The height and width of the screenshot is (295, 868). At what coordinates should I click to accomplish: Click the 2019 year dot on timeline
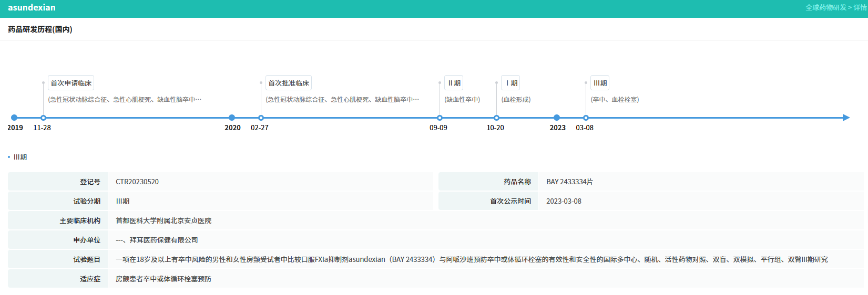(x=14, y=118)
